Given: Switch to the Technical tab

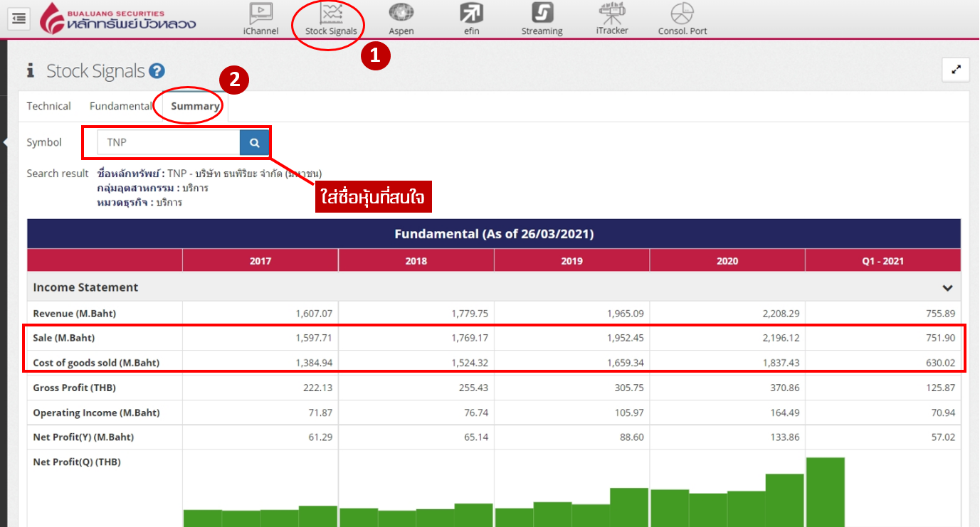Looking at the screenshot, I should tap(49, 106).
